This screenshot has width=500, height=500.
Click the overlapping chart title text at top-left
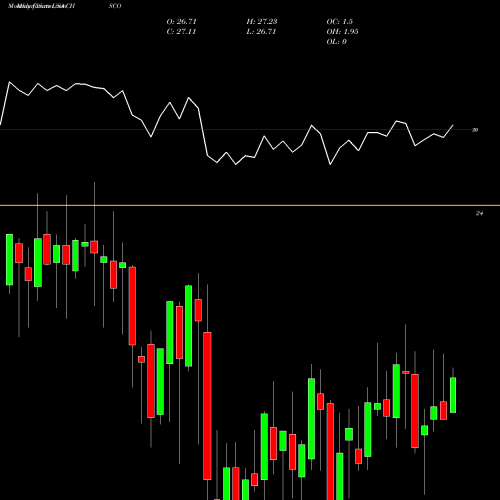(x=42, y=6)
